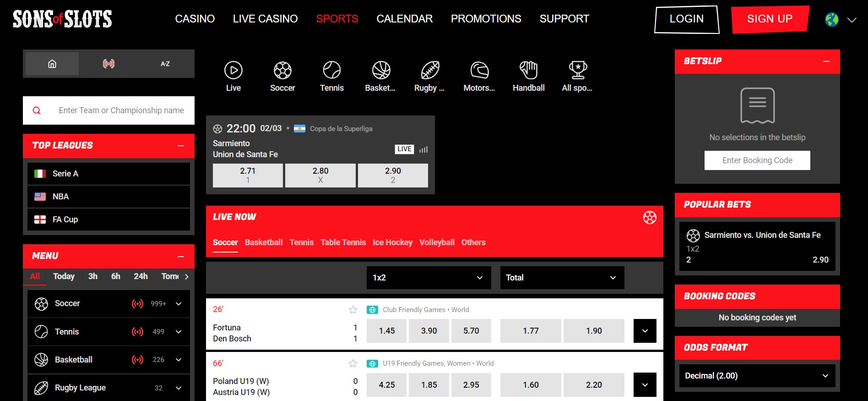Open the Live sports icon
The image size is (868, 401).
pyautogui.click(x=233, y=71)
